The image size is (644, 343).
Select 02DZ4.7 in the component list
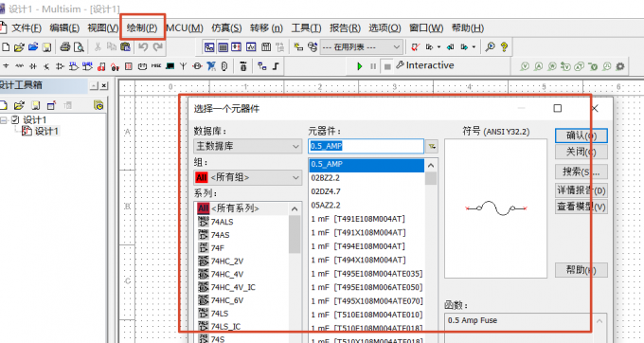pyautogui.click(x=326, y=191)
